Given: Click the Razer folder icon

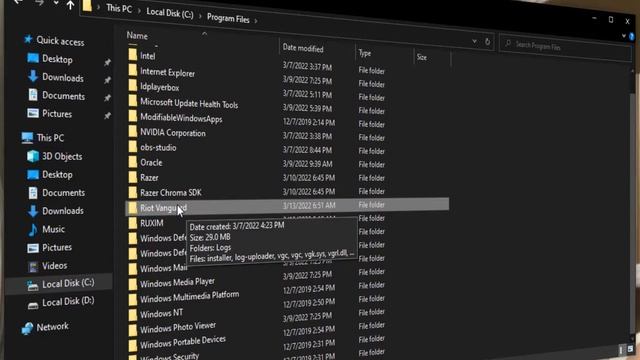Looking at the screenshot, I should coord(133,177).
